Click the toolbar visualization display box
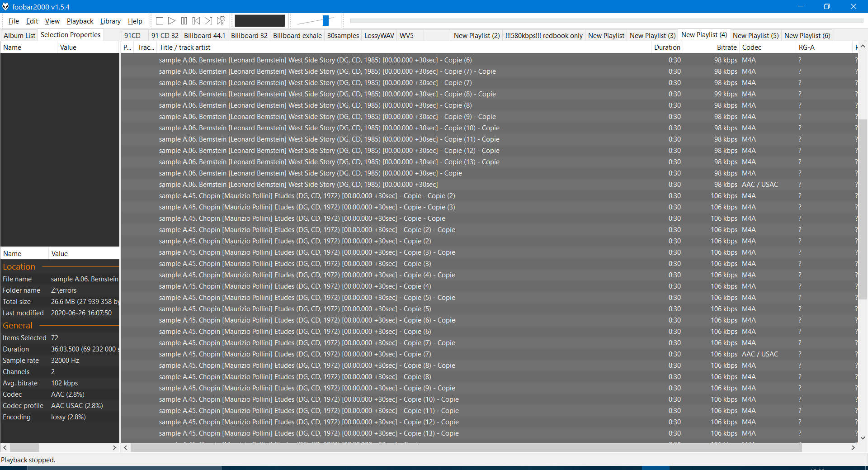This screenshot has width=868, height=470. click(x=260, y=21)
